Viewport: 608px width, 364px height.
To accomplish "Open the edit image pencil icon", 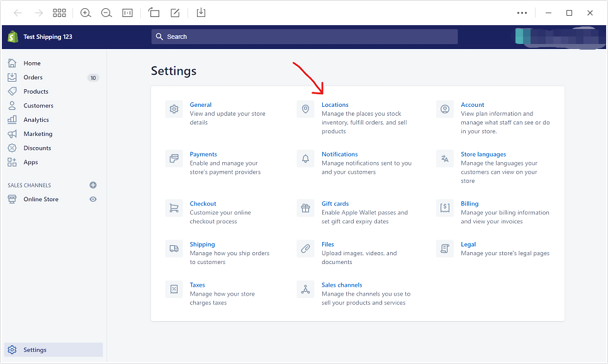I will [x=175, y=13].
